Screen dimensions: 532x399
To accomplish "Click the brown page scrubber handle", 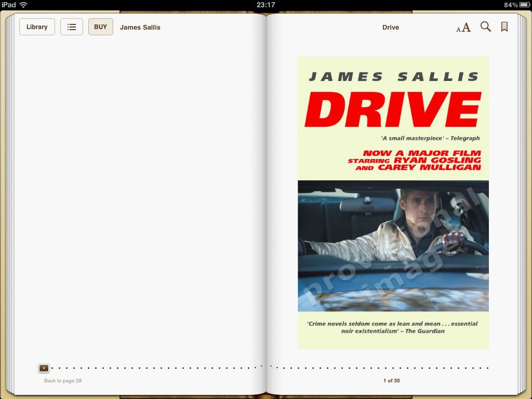I will point(44,368).
